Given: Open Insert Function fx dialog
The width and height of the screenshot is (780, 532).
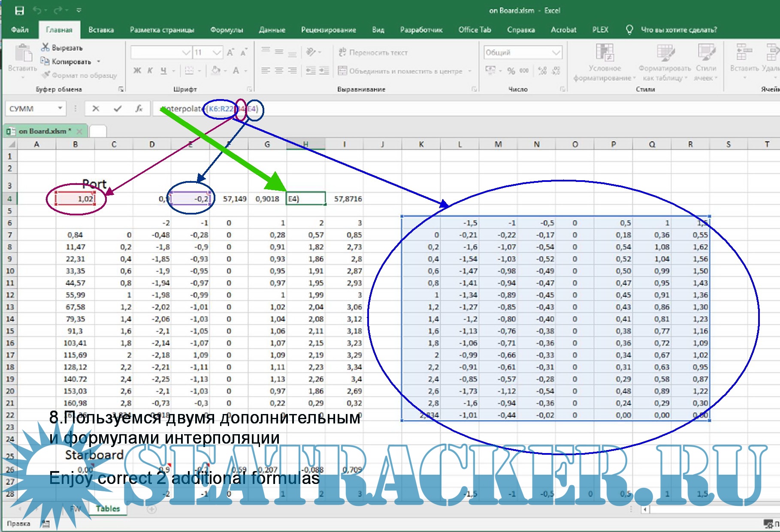Looking at the screenshot, I should pyautogui.click(x=139, y=109).
